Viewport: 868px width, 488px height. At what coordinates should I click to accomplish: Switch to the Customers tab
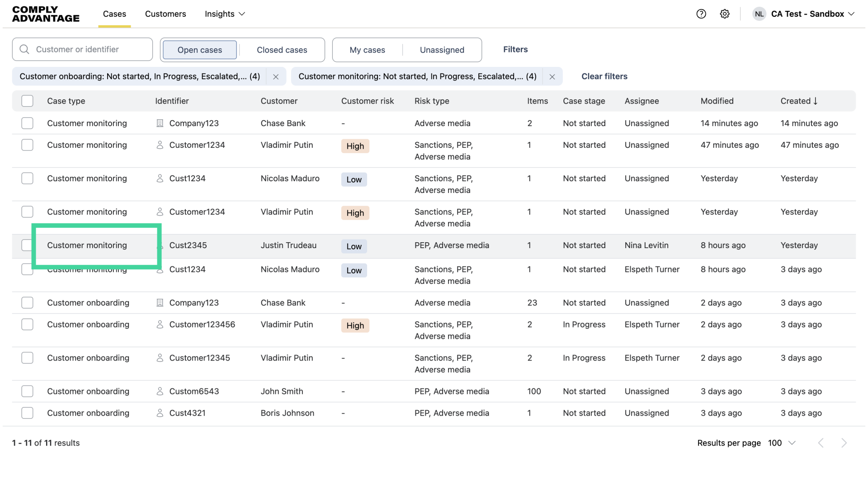pos(165,14)
